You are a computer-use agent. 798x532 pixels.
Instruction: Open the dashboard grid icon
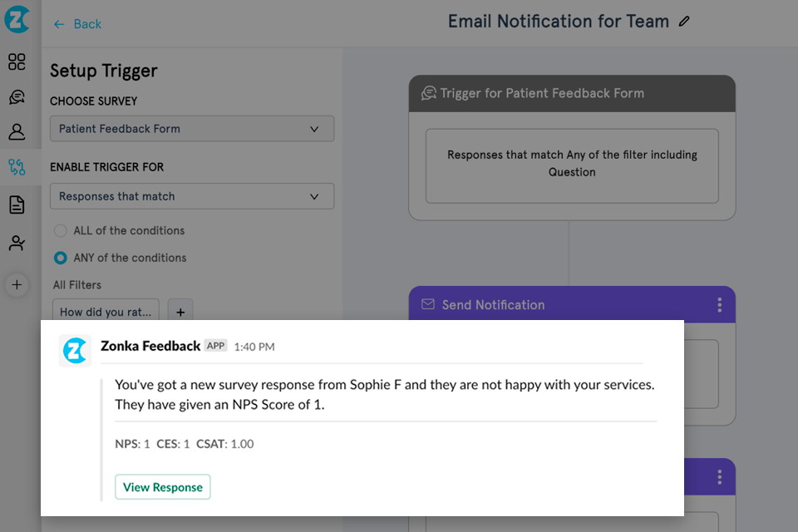click(x=17, y=62)
